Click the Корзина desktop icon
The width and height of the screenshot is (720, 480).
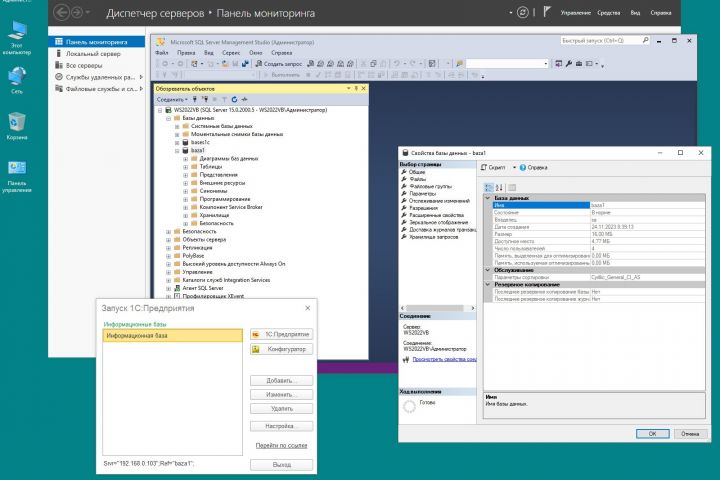(17, 122)
